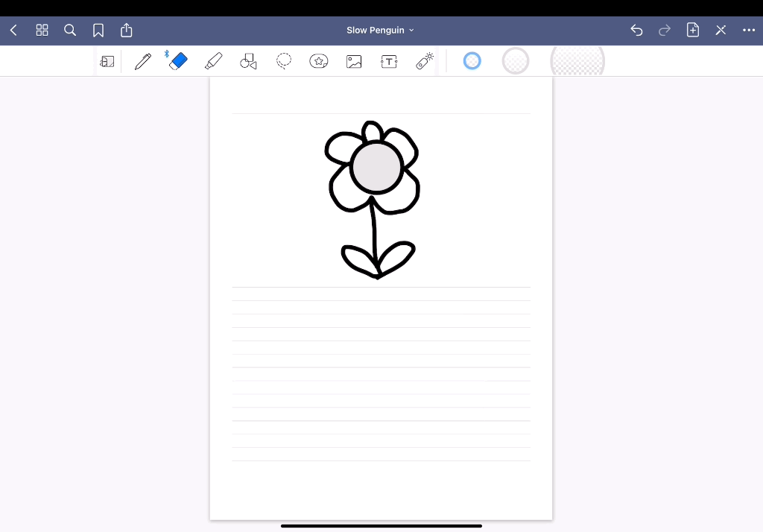Select the Shapes tool
This screenshot has height=532, width=763.
point(248,61)
